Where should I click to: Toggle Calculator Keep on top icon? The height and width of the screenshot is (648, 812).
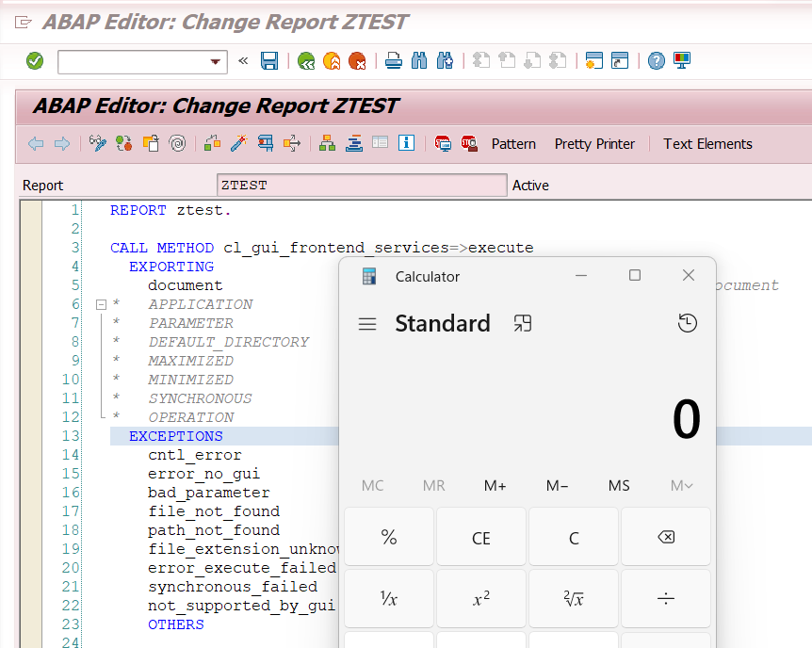pyautogui.click(x=523, y=323)
